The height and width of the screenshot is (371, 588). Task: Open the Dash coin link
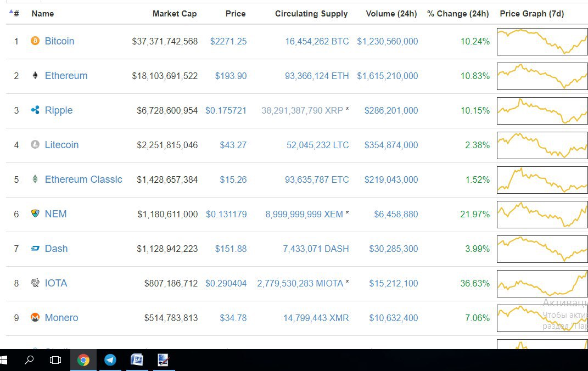pos(56,249)
